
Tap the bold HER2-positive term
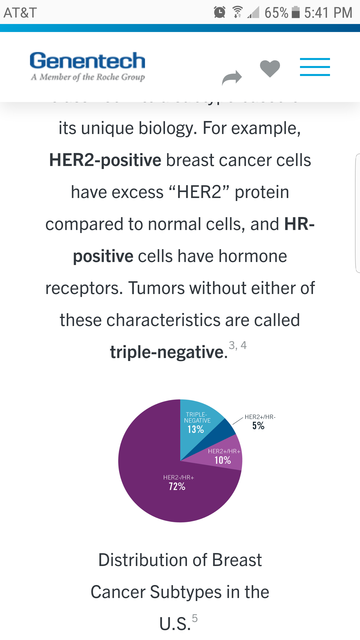click(x=105, y=160)
